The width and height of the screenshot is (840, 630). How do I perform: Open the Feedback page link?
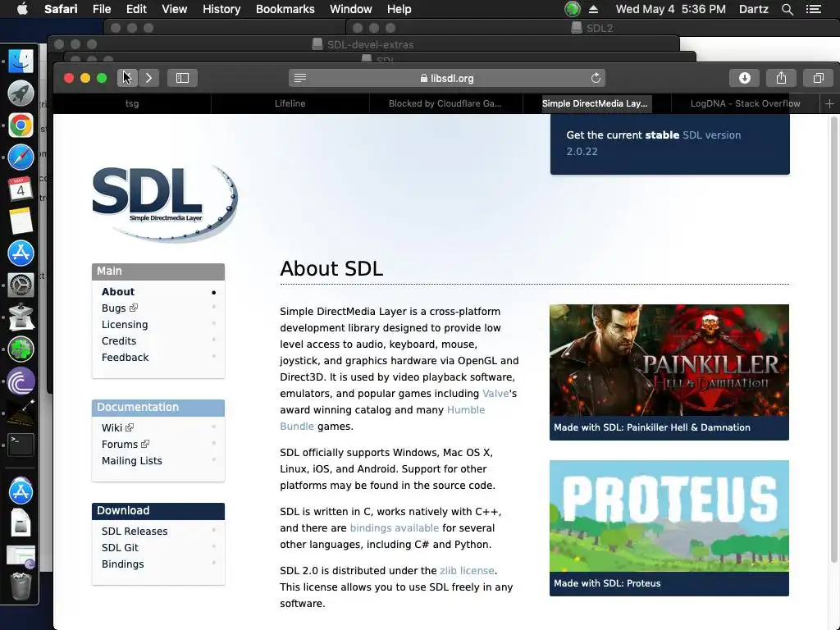point(125,358)
